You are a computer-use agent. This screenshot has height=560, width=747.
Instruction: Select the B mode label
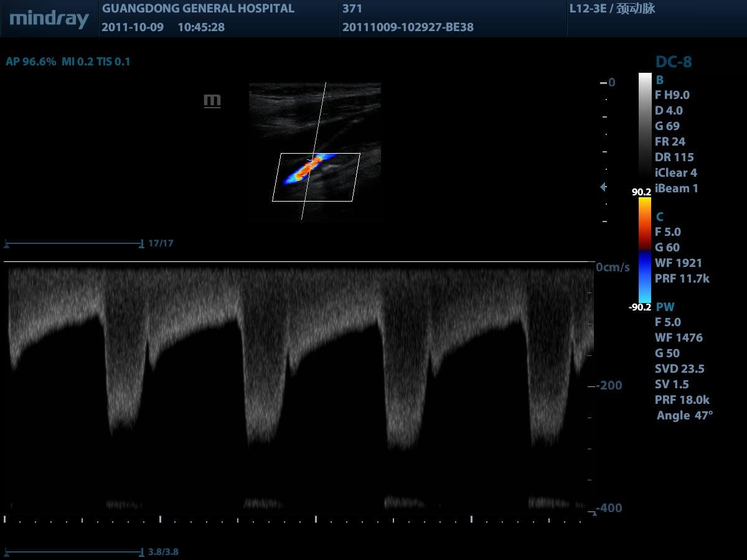tap(659, 80)
